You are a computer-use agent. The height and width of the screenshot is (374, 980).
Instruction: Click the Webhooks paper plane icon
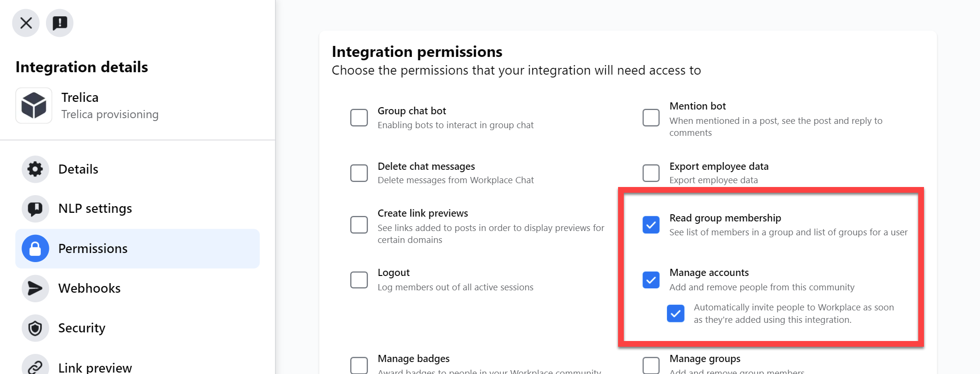click(x=35, y=288)
